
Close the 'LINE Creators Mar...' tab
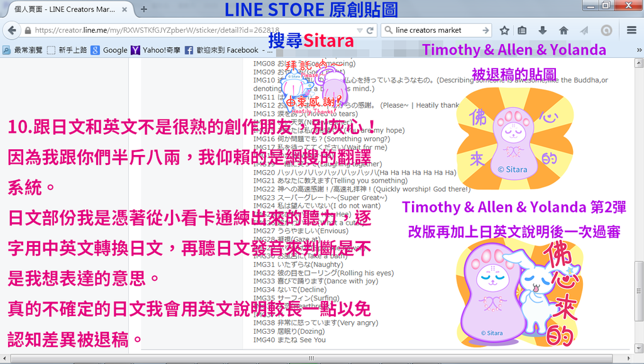[x=125, y=9]
